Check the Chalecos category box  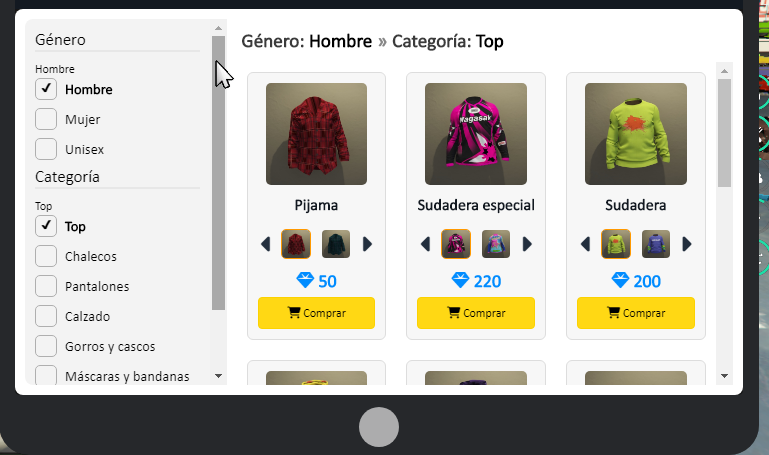46,256
